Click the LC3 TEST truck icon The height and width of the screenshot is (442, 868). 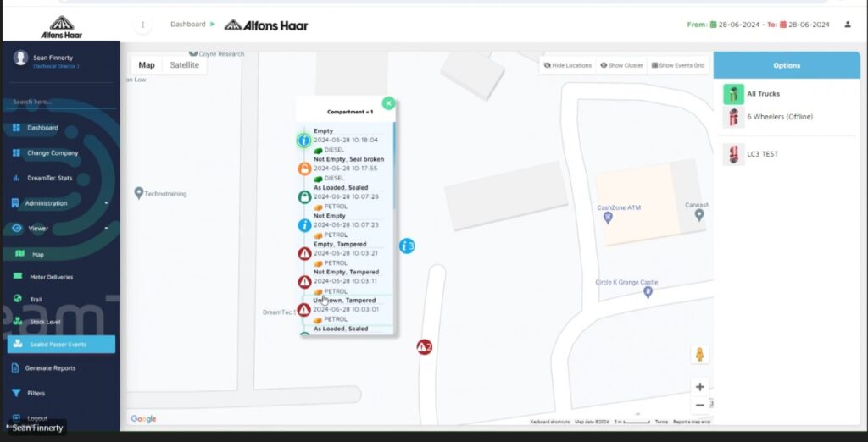coord(733,154)
